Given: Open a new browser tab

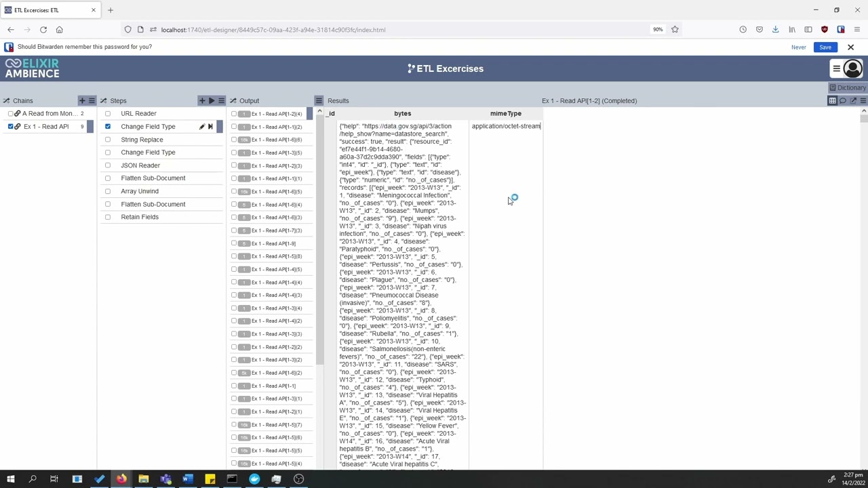Looking at the screenshot, I should pos(110,10).
